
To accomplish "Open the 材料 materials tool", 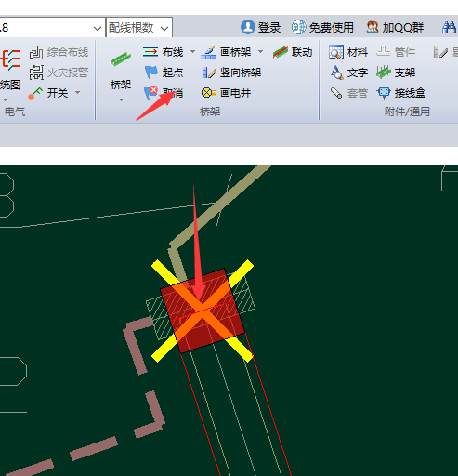I will click(x=348, y=52).
